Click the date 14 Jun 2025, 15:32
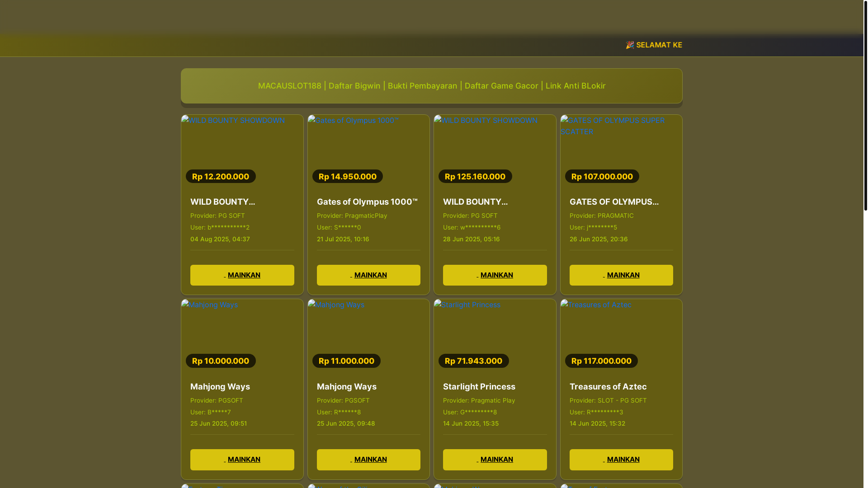 click(598, 424)
